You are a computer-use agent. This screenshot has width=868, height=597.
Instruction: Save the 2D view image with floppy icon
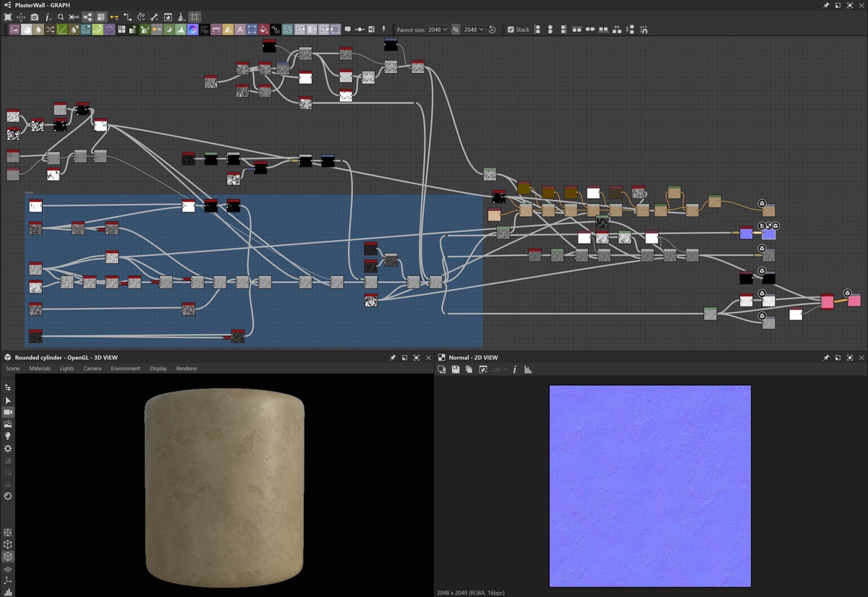click(455, 369)
